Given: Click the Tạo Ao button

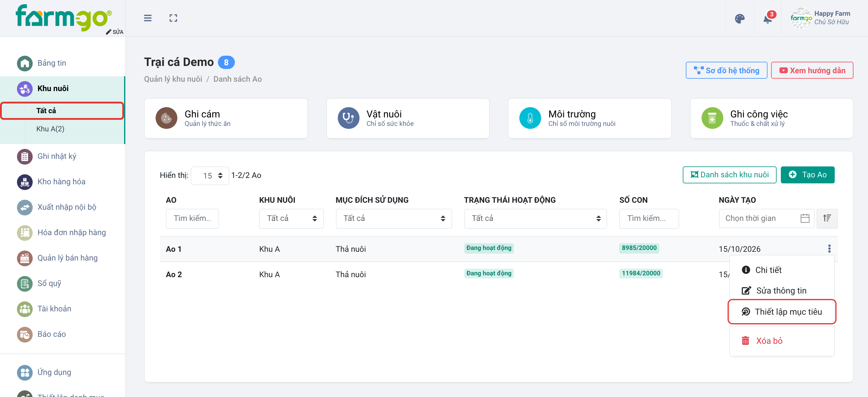Looking at the screenshot, I should [807, 175].
